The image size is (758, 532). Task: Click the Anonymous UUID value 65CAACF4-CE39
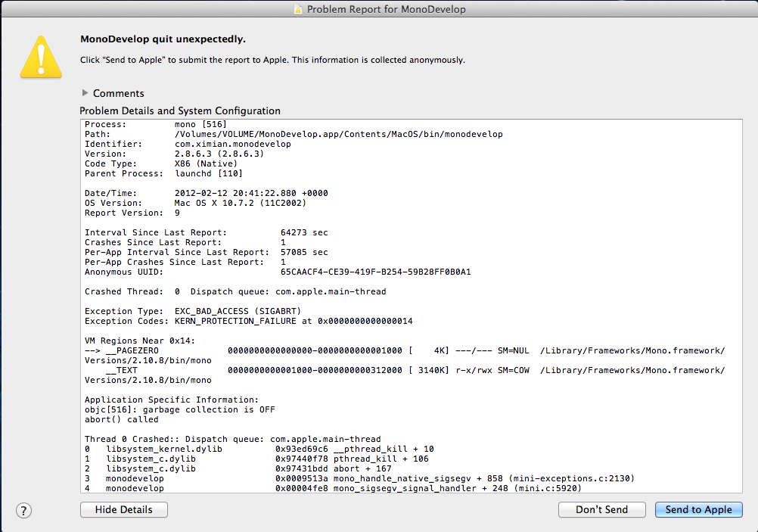[376, 272]
